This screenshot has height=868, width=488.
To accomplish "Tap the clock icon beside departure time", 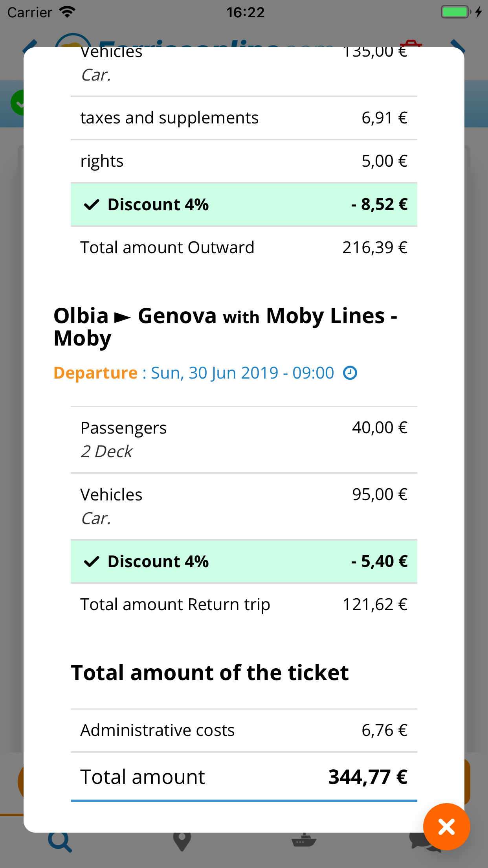I will [350, 373].
